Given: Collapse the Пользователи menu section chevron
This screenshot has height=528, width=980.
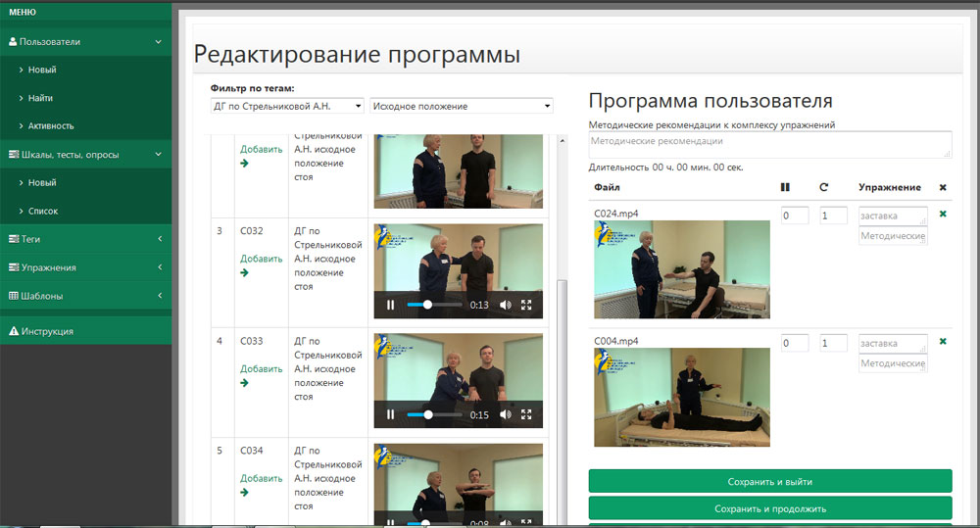Looking at the screenshot, I should coord(158,41).
